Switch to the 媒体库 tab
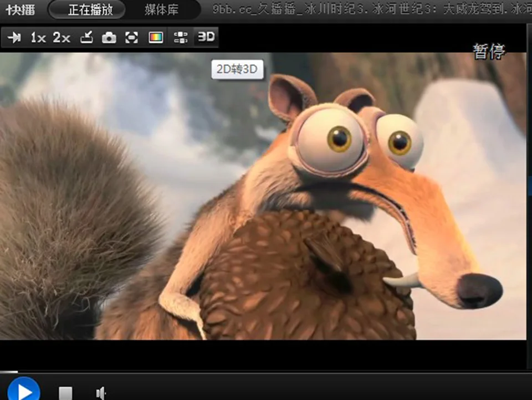This screenshot has width=532, height=400. pyautogui.click(x=161, y=10)
